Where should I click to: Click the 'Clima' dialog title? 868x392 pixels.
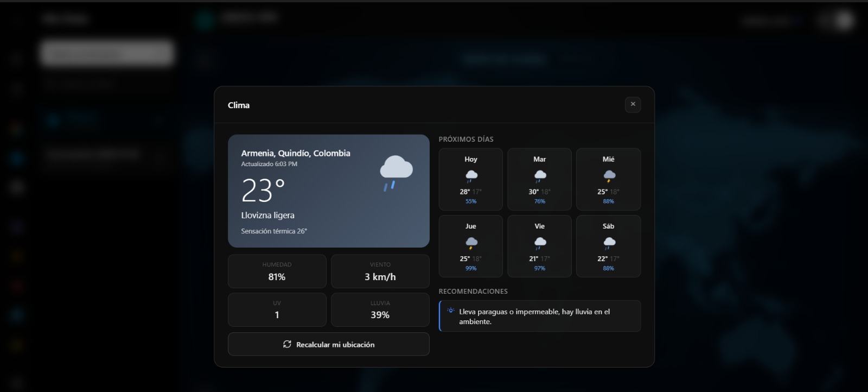[x=239, y=105]
